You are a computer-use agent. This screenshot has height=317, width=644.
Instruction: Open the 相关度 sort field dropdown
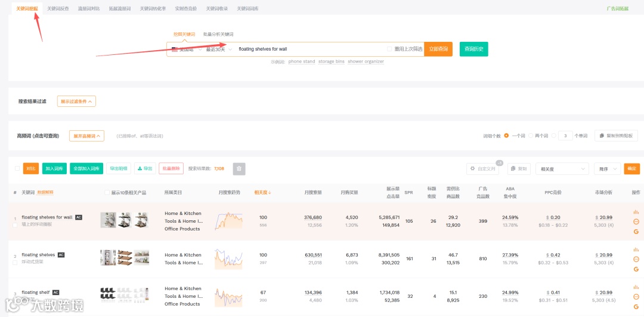tap(562, 168)
